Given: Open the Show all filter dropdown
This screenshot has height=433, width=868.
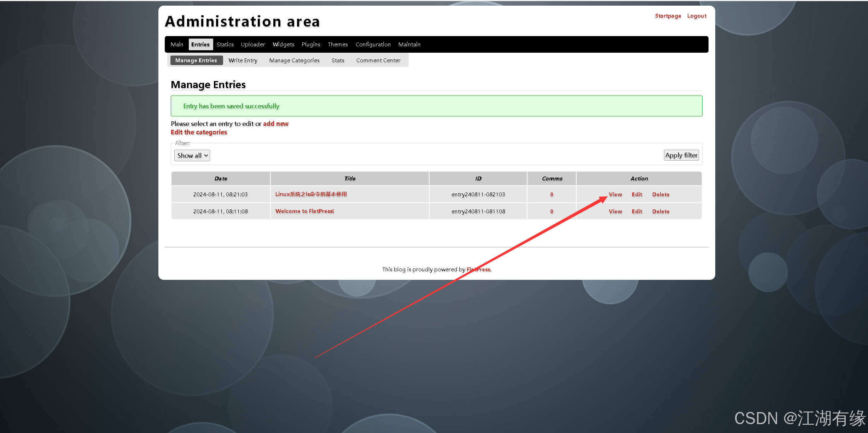Looking at the screenshot, I should coord(192,156).
